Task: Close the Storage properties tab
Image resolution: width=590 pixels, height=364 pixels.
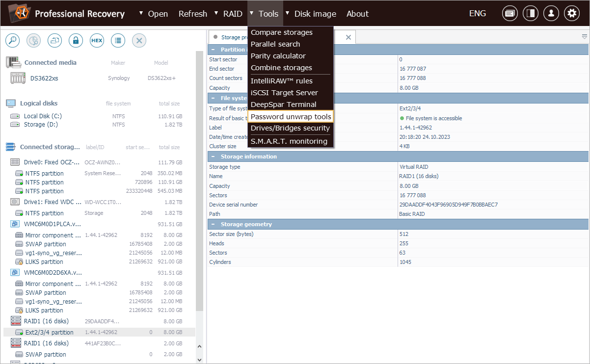Action: (349, 37)
